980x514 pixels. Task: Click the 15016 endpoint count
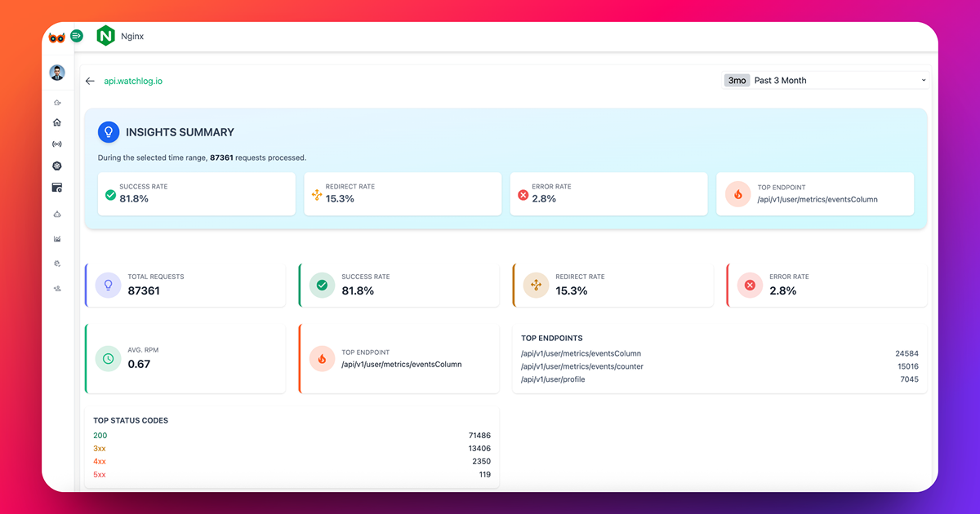[907, 367]
